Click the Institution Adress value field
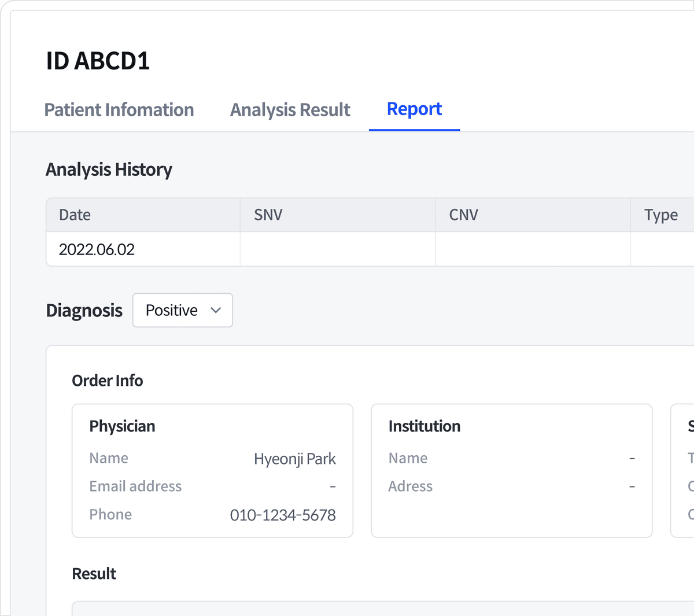The image size is (694, 616). 632,486
